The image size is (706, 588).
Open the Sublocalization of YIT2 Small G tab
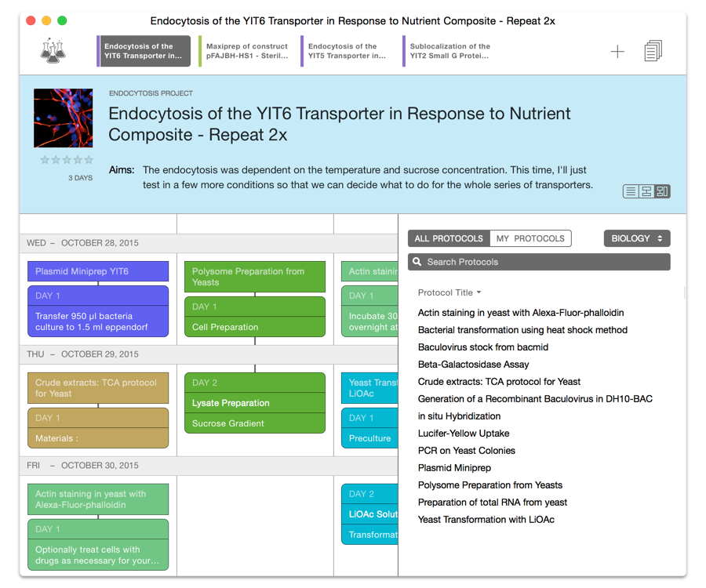(x=449, y=51)
